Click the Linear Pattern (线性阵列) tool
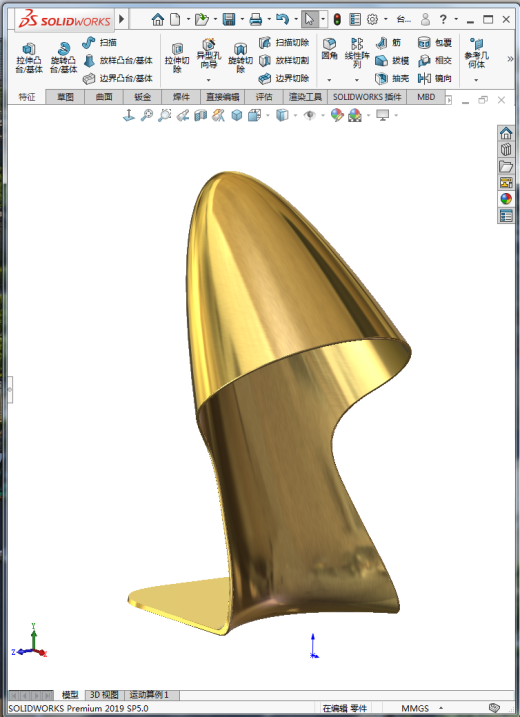The height and width of the screenshot is (717, 520). pos(357,53)
